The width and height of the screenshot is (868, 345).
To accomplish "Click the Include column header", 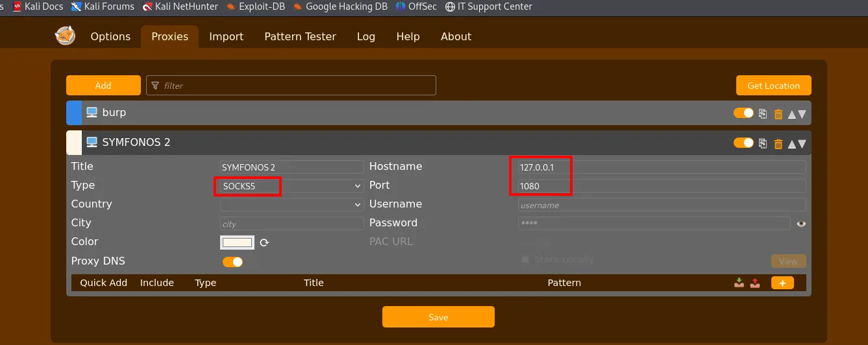I will pos(156,283).
